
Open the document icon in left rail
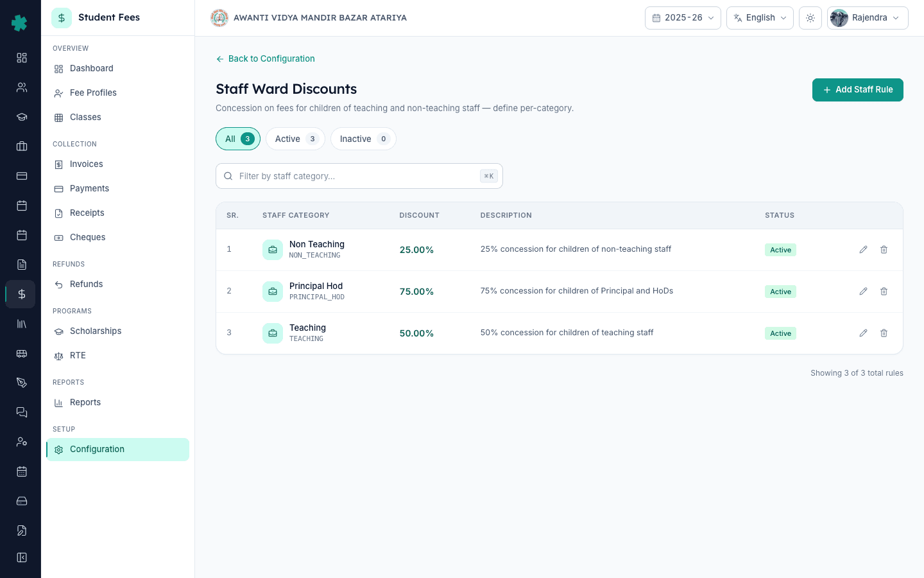coord(22,265)
